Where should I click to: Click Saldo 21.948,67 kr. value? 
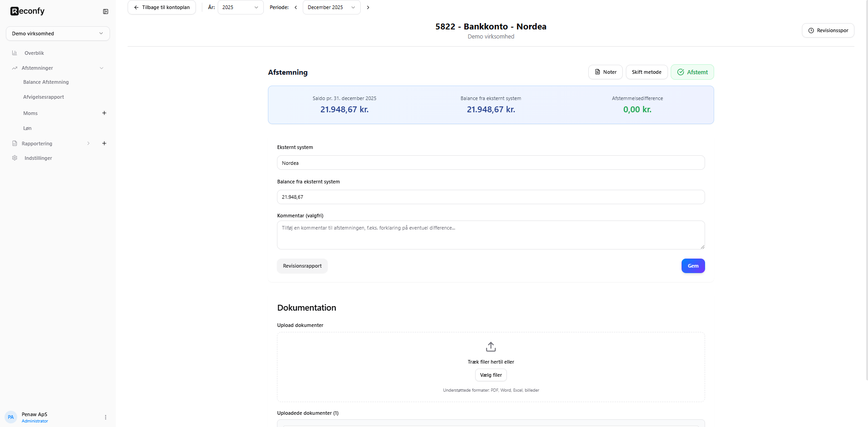click(344, 110)
